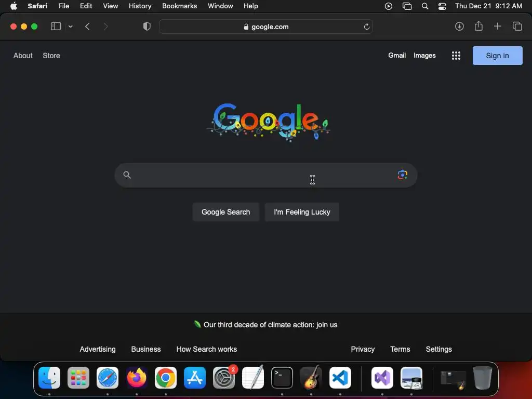
Task: Open Terminal from the Dock
Action: [282, 378]
